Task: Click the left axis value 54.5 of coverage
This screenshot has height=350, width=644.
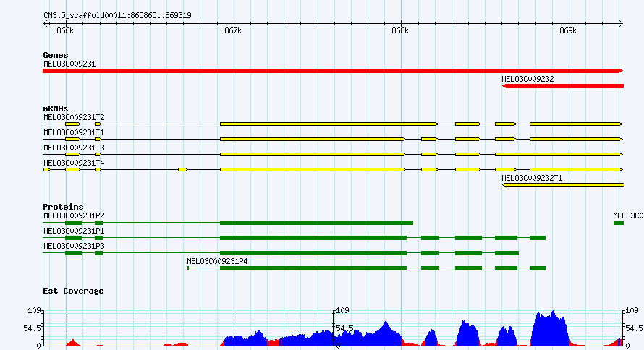Action: [32, 328]
